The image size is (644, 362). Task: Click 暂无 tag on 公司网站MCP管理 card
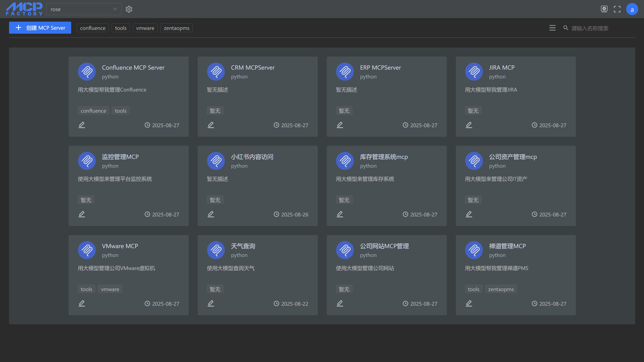344,289
